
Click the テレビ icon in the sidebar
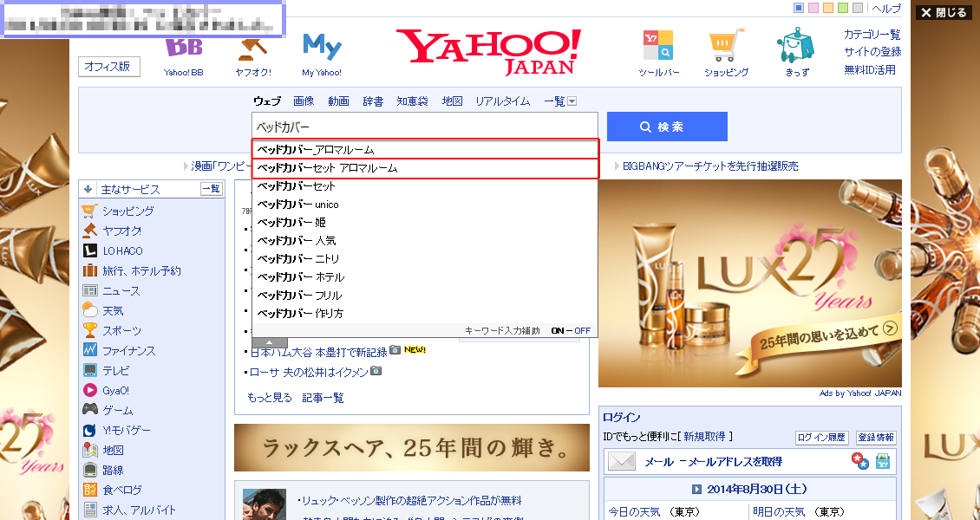coord(90,370)
